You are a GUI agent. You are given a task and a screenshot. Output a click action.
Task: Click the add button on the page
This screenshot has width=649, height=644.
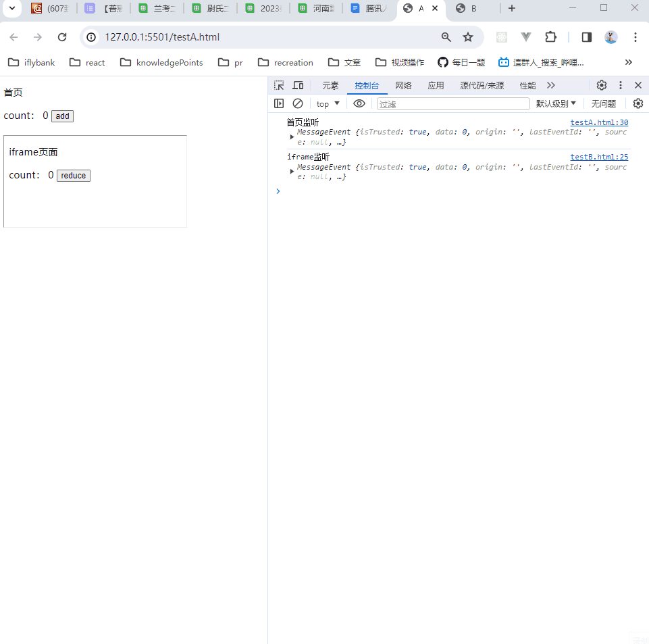pyautogui.click(x=62, y=116)
